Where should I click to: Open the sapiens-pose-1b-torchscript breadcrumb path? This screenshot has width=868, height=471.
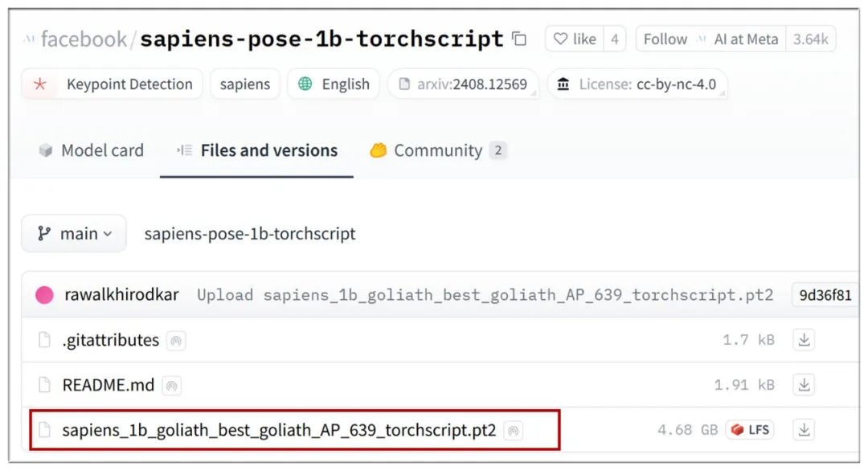(x=250, y=234)
